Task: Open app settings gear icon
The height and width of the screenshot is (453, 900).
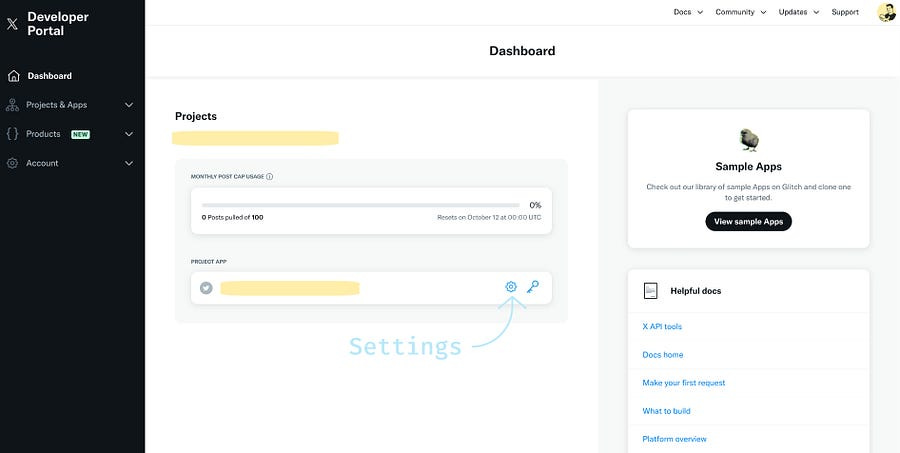Action: 511,286
